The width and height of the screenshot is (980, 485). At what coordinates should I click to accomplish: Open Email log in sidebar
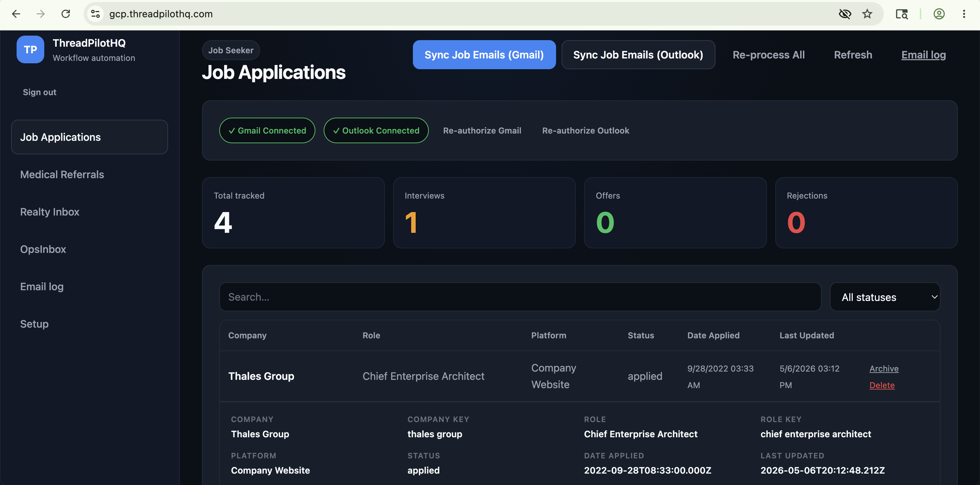(42, 286)
